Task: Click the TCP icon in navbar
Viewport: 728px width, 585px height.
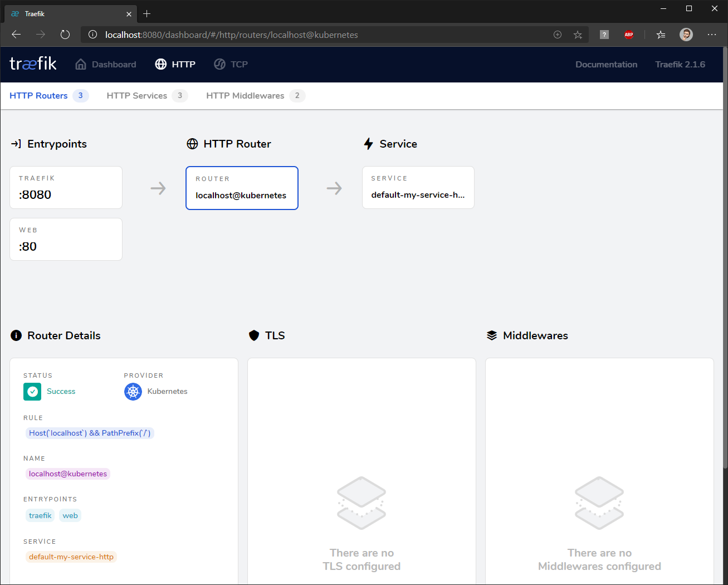Action: (219, 64)
